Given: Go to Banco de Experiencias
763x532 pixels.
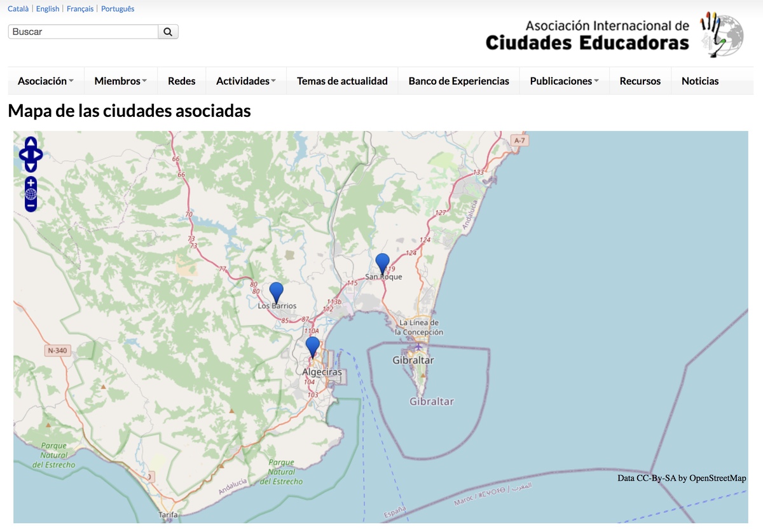Looking at the screenshot, I should tap(458, 81).
